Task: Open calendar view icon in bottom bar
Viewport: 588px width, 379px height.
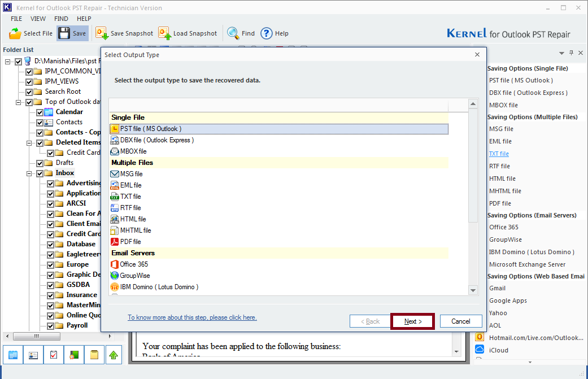Action: point(13,355)
